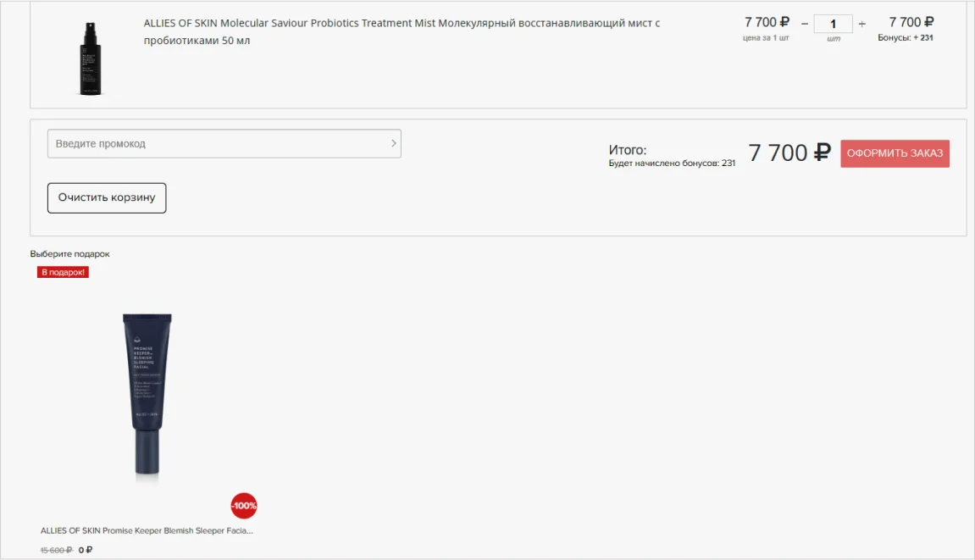Click the цена за 1 шт unit price
975x560 pixels.
(766, 38)
